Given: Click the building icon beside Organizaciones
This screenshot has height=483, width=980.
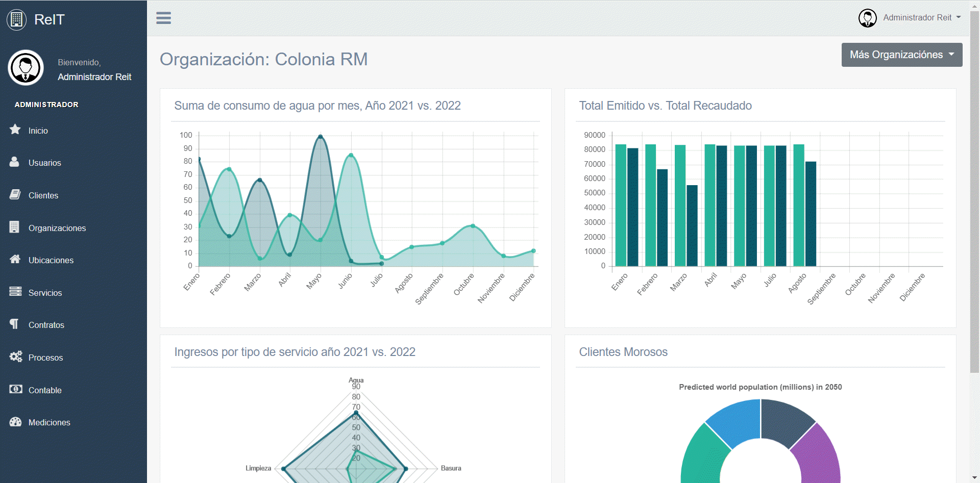Looking at the screenshot, I should click(x=14, y=227).
